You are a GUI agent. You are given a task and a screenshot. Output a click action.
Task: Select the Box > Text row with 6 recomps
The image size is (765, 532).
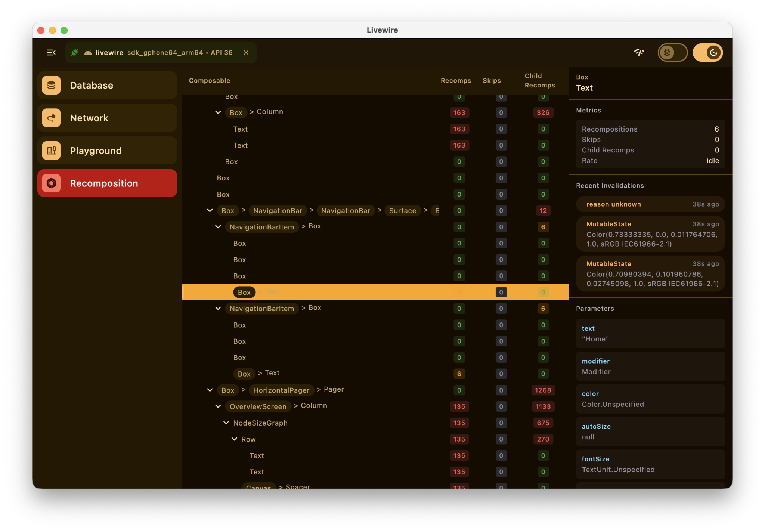375,374
